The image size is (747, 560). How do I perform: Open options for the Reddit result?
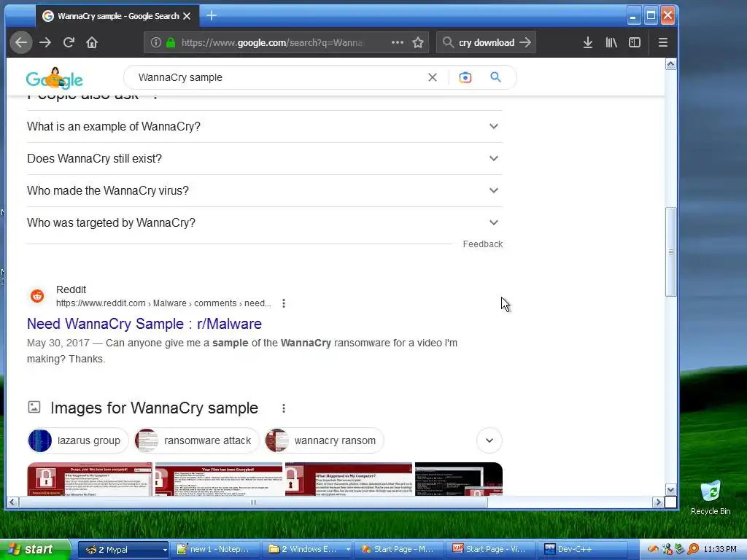(x=284, y=303)
